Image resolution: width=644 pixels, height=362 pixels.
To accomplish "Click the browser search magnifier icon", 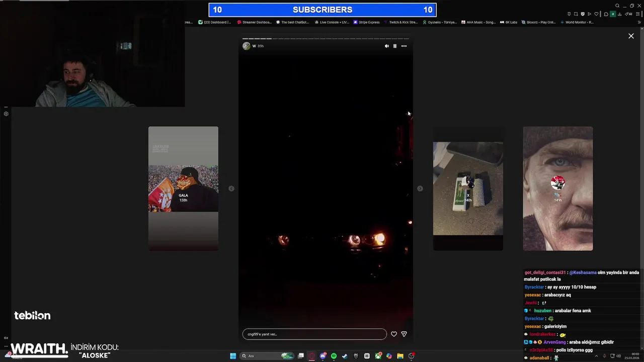I will pyautogui.click(x=617, y=6).
